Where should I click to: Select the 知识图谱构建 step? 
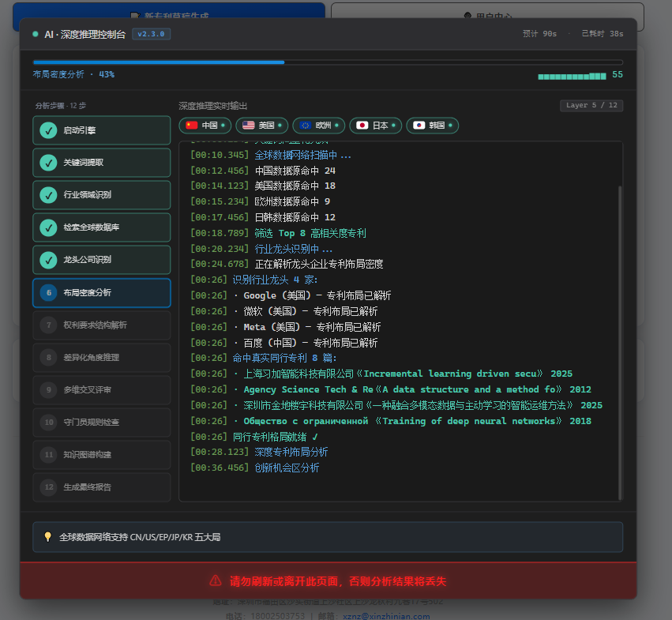click(x=102, y=455)
